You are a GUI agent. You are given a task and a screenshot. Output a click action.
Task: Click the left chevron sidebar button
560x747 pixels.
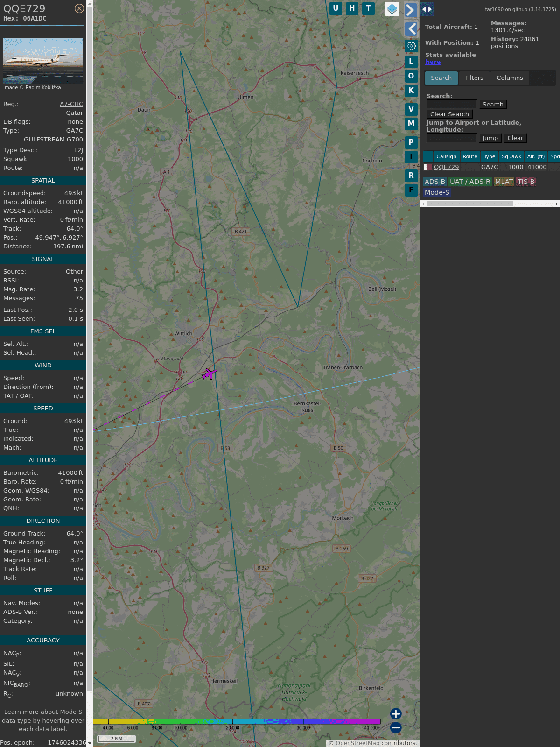click(x=411, y=29)
